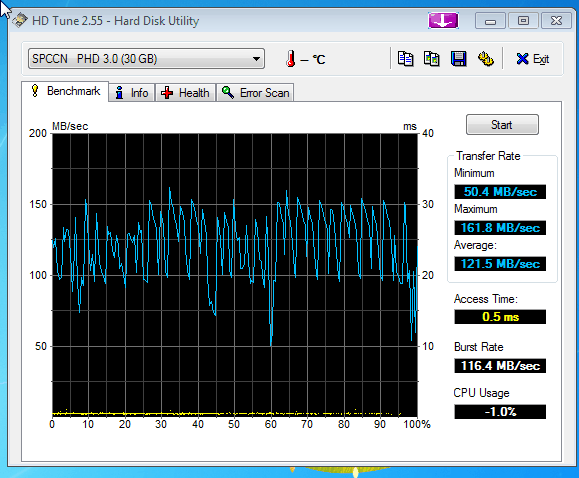Image resolution: width=579 pixels, height=478 pixels.
Task: Open options via the yellow gears icon
Action: tap(486, 59)
